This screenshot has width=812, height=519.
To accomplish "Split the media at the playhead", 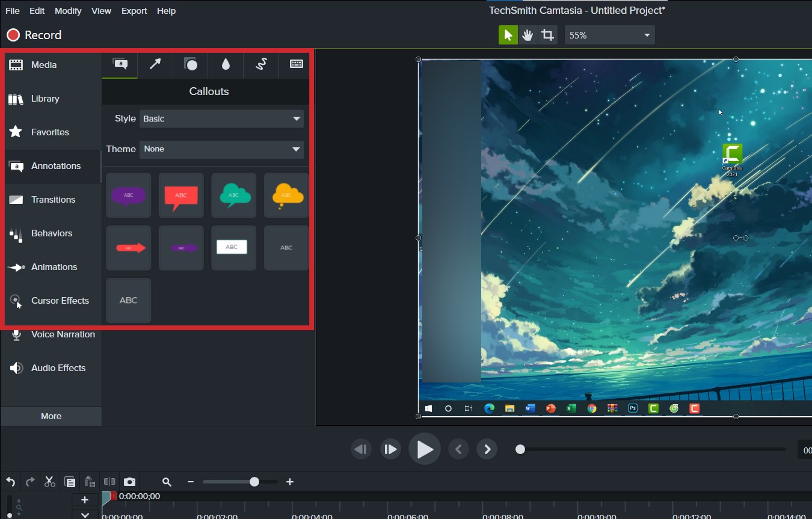I will coord(109,482).
